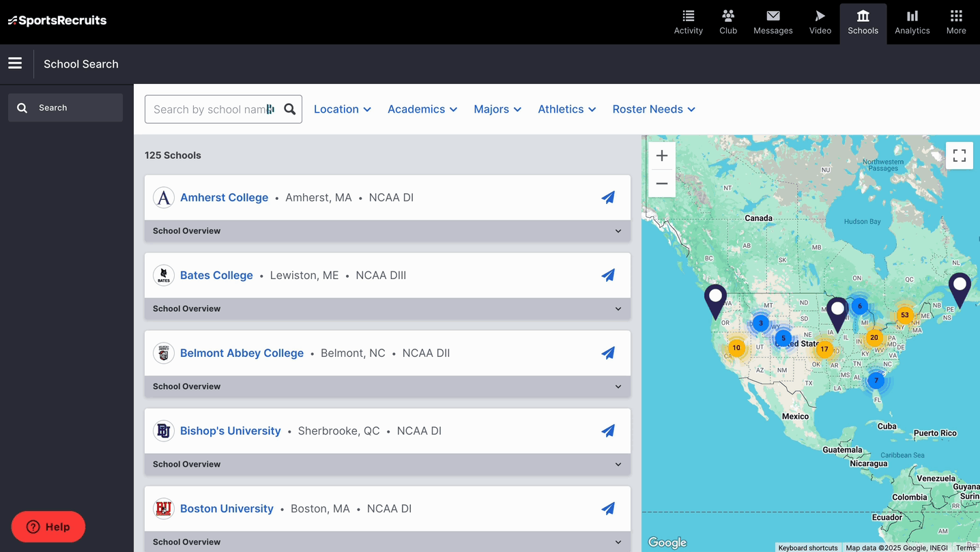Viewport: 980px width, 552px height.
Task: Click the blue map cluster labeled 6
Action: 860,306
